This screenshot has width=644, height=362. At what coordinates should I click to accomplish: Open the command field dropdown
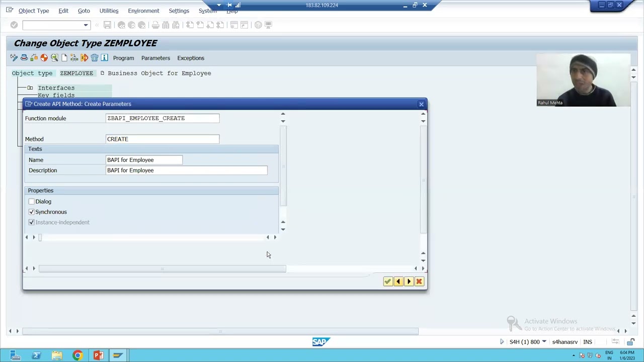pos(86,25)
